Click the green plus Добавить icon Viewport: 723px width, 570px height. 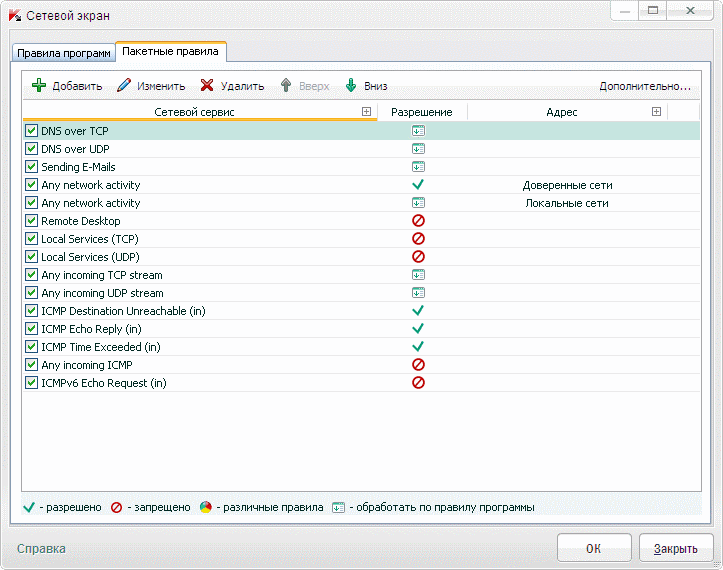pos(39,86)
